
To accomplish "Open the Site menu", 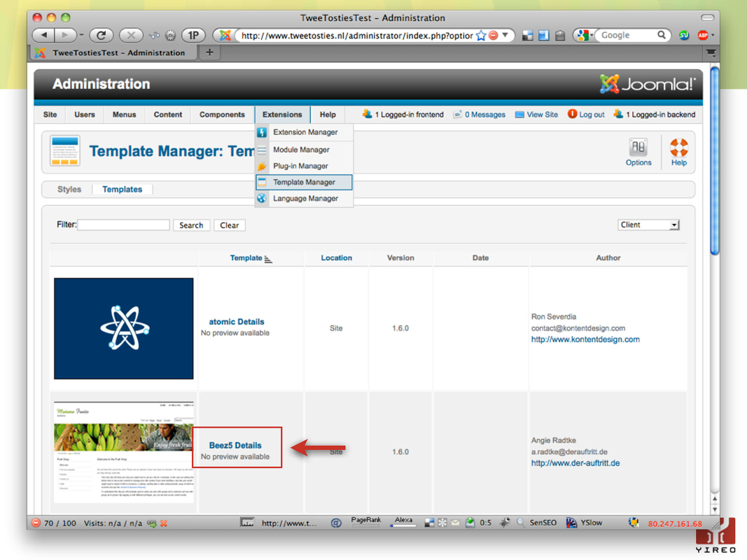I will 50,114.
